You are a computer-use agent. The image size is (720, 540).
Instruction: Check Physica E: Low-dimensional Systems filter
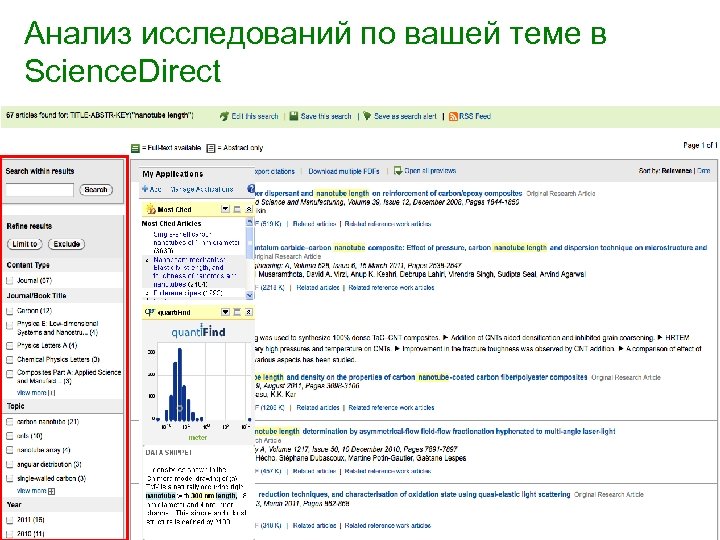point(10,326)
